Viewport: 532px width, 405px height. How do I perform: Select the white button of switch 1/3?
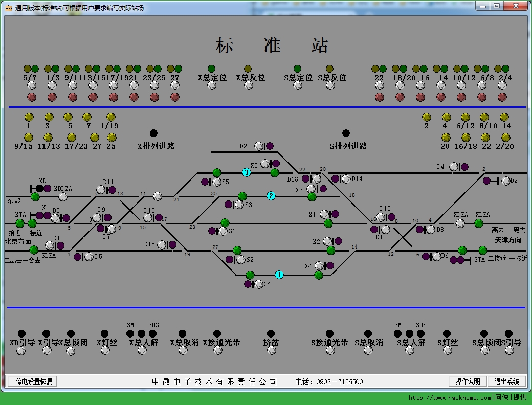(x=52, y=85)
